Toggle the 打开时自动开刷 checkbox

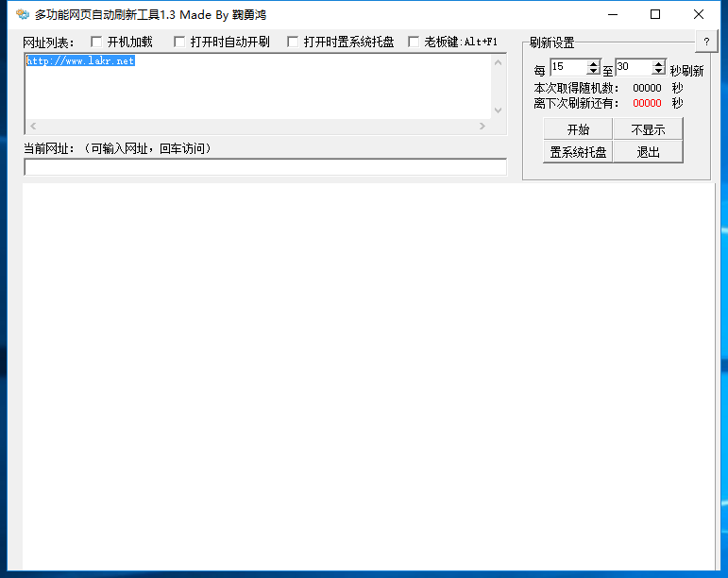tap(179, 42)
